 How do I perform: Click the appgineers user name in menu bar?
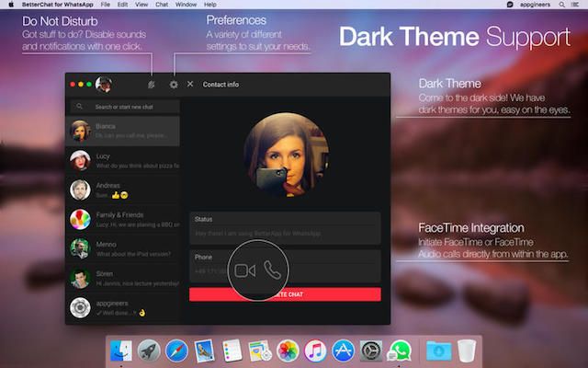point(535,5)
